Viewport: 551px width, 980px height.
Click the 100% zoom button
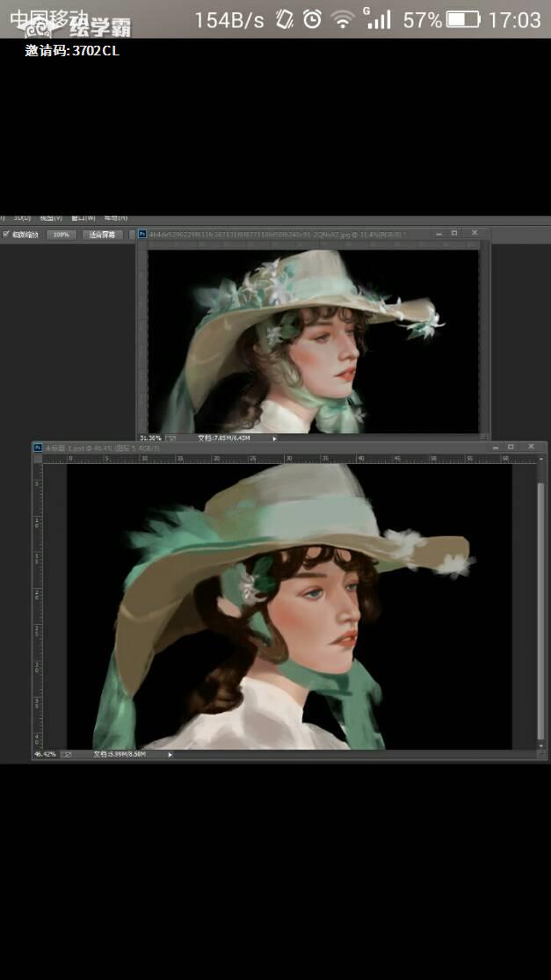[62, 235]
